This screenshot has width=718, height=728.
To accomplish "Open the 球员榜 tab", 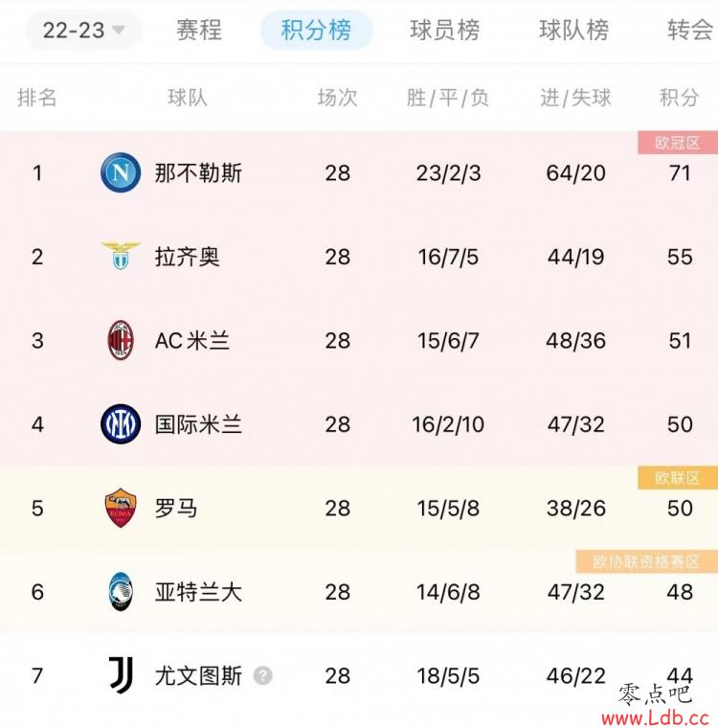I will [444, 31].
